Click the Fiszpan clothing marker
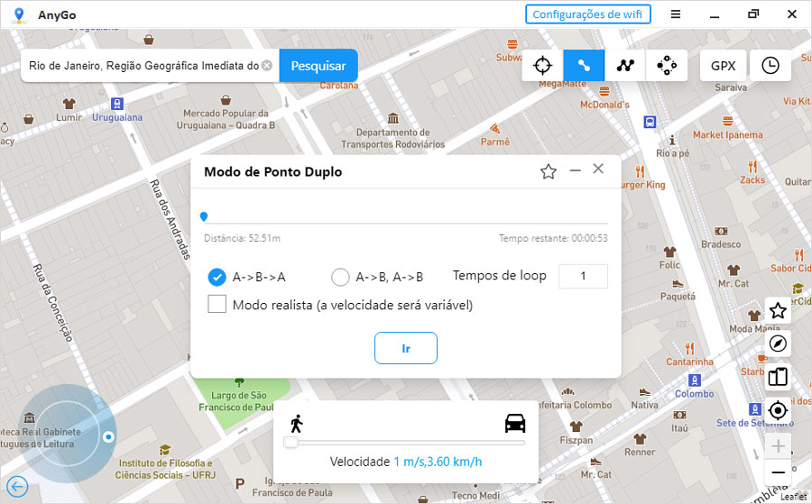812x504 pixels. coord(576,426)
